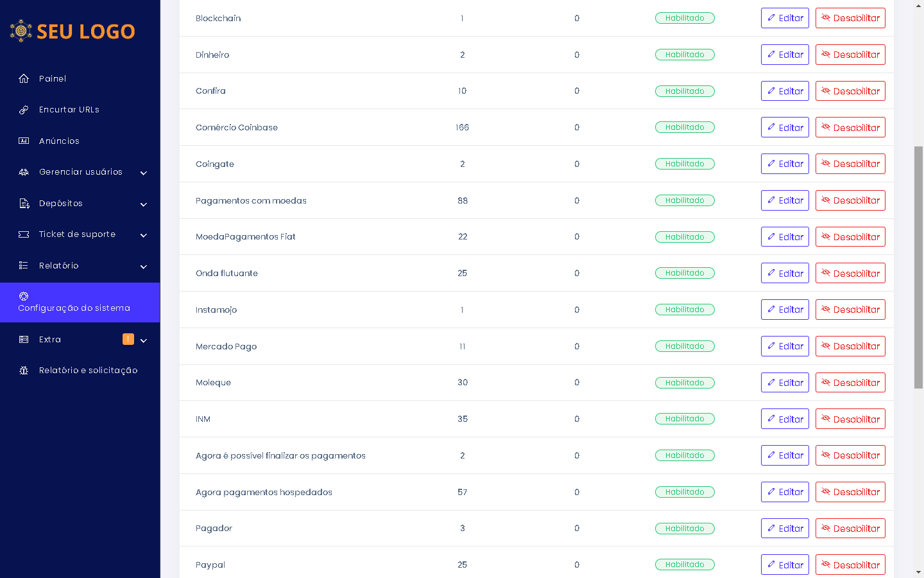Click the Gerenciar usuários people icon
Viewport: 924px width, 578px height.
[24, 172]
